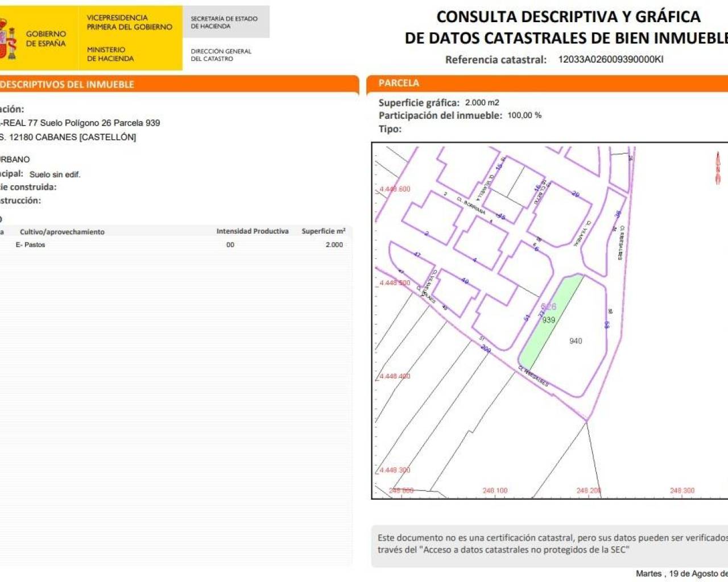Click the cadastral reference number 12033A026009390000KI

pos(610,59)
